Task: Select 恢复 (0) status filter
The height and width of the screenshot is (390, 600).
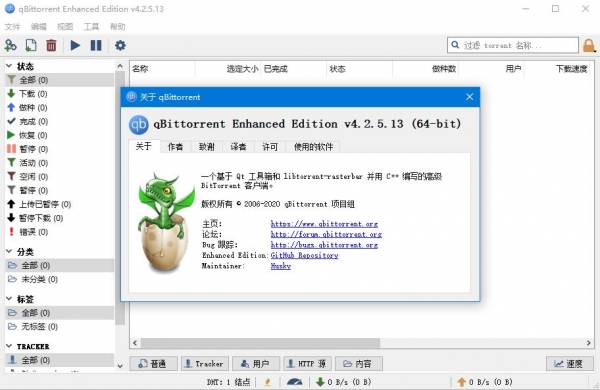Action: (59, 135)
